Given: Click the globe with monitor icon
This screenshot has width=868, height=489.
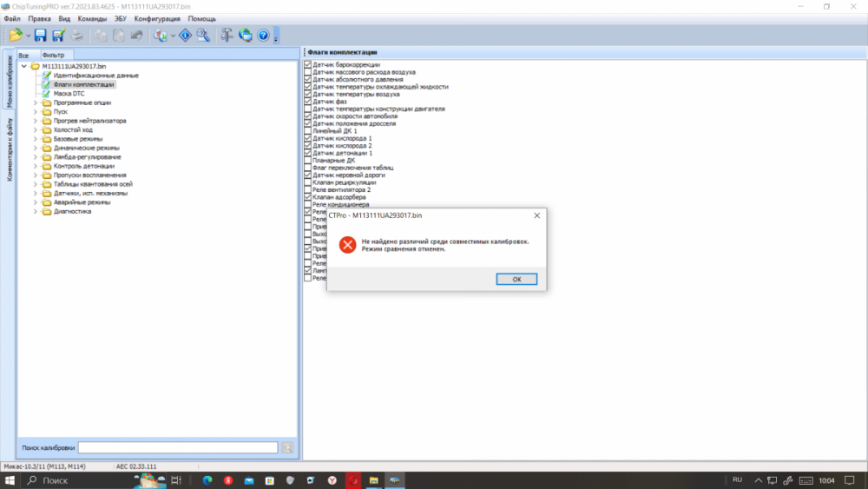Looking at the screenshot, I should [x=246, y=36].
